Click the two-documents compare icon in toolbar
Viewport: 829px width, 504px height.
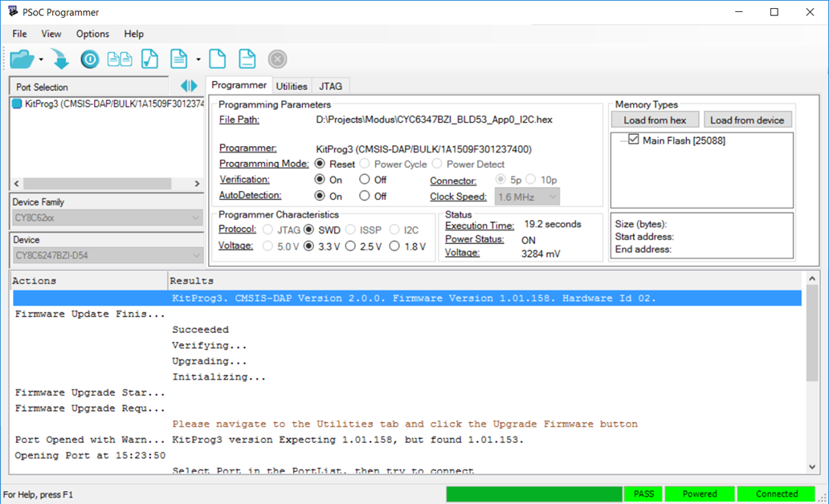pos(120,59)
